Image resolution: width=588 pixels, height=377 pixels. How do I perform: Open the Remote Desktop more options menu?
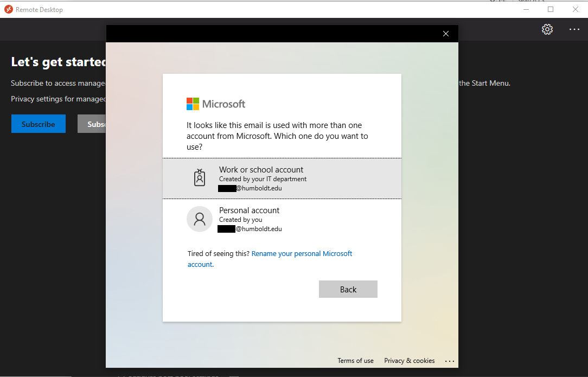tap(574, 29)
